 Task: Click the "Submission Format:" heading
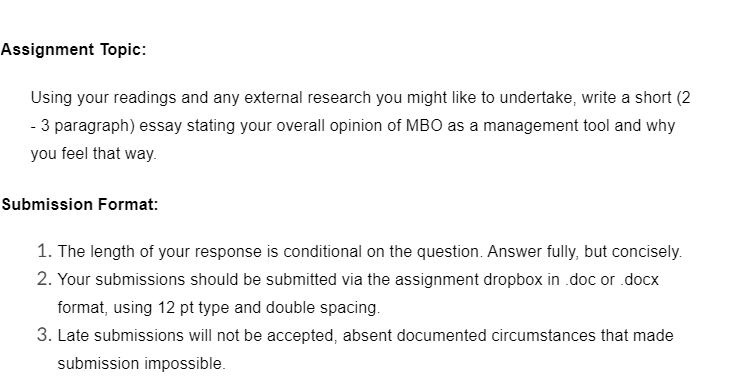80,204
